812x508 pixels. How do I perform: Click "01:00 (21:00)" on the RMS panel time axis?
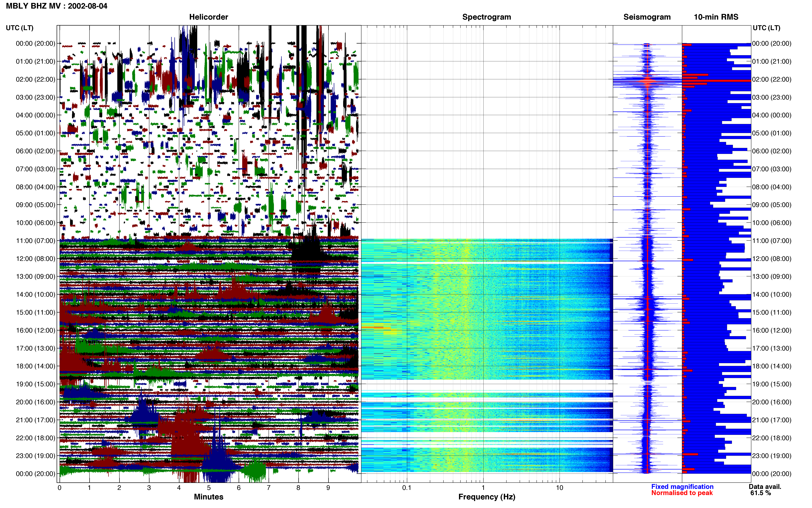tap(772, 61)
